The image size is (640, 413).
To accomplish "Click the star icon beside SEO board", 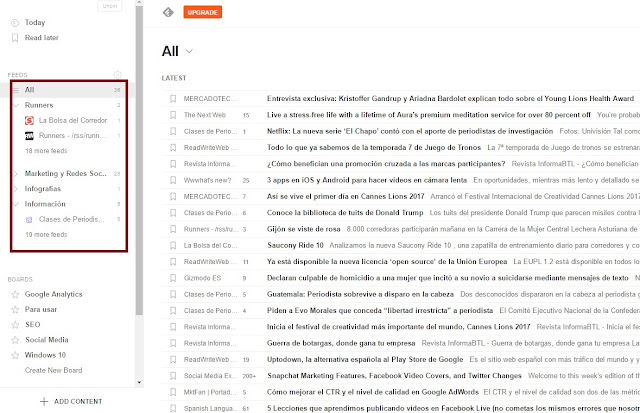I will coord(15,325).
